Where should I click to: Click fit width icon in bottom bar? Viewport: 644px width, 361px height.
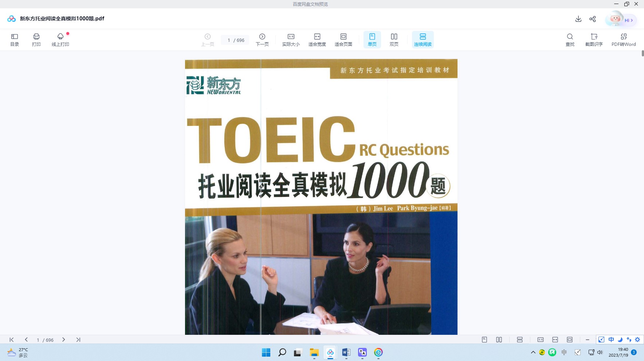pyautogui.click(x=555, y=340)
